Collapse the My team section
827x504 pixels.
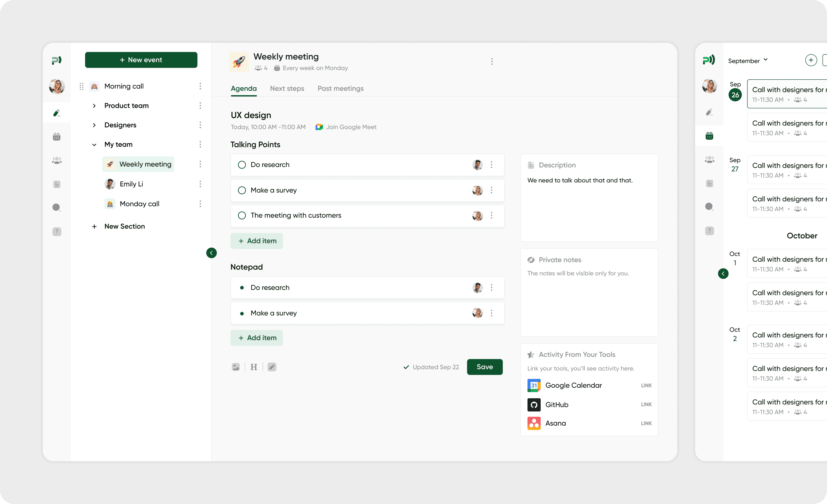(94, 144)
